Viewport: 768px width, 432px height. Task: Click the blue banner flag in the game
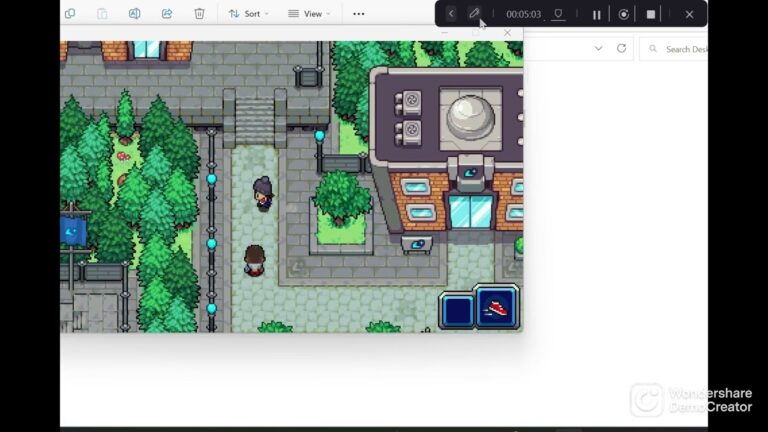click(73, 231)
